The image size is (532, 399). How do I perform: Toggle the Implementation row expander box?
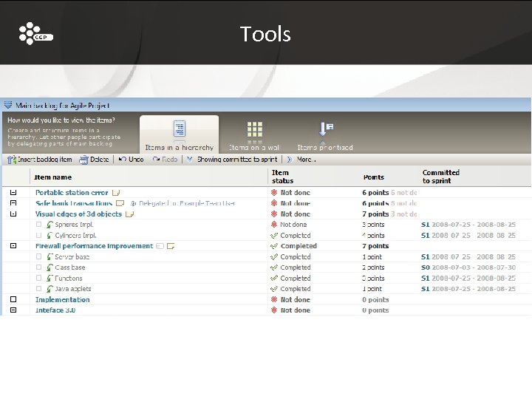13,299
